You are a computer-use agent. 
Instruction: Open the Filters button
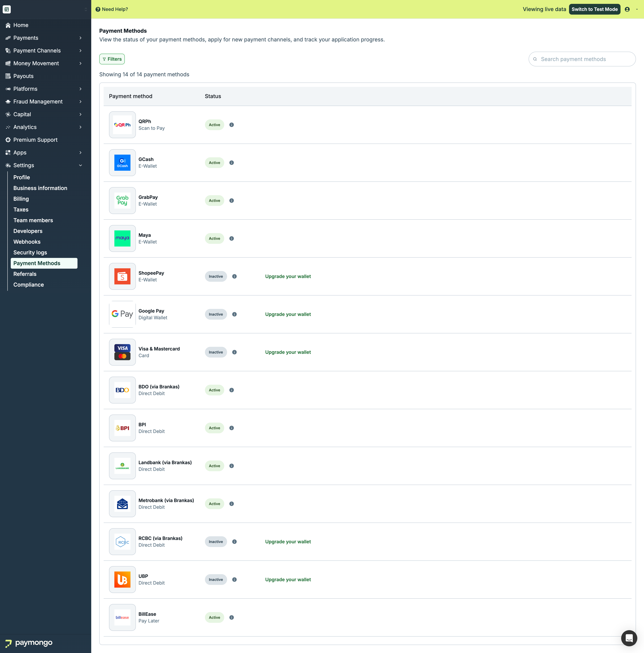coord(112,59)
